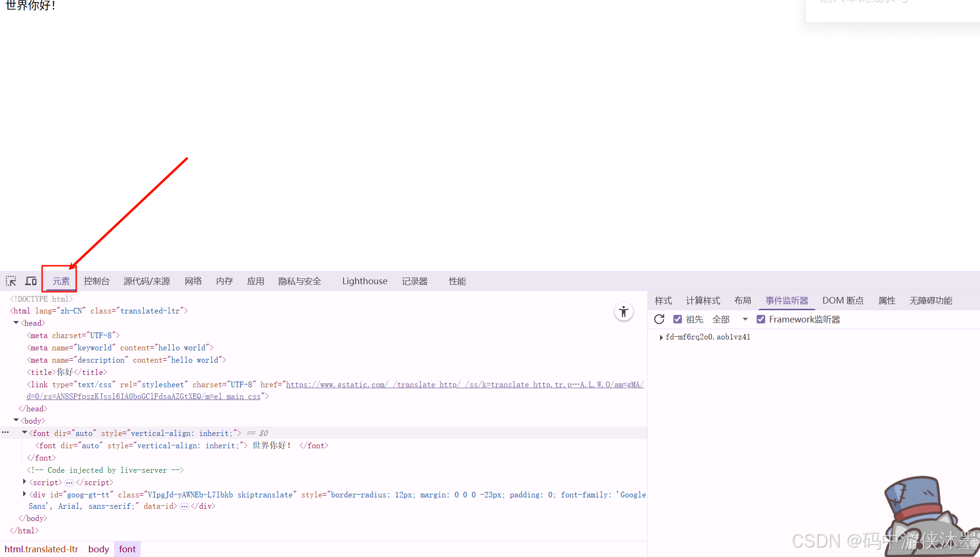Click the 世界你好! page text

30,5
